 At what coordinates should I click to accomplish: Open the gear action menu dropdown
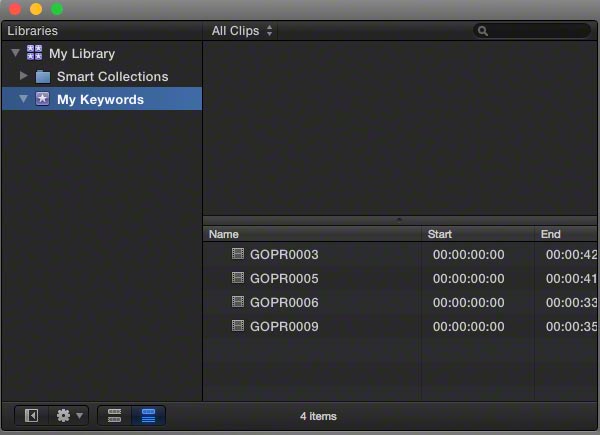[x=69, y=415]
